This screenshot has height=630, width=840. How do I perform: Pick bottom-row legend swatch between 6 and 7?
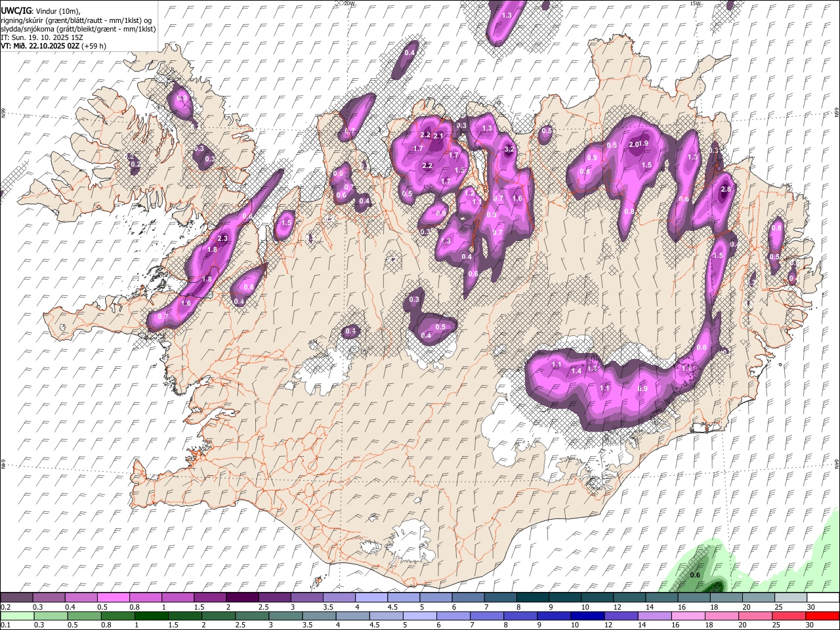(x=452, y=616)
